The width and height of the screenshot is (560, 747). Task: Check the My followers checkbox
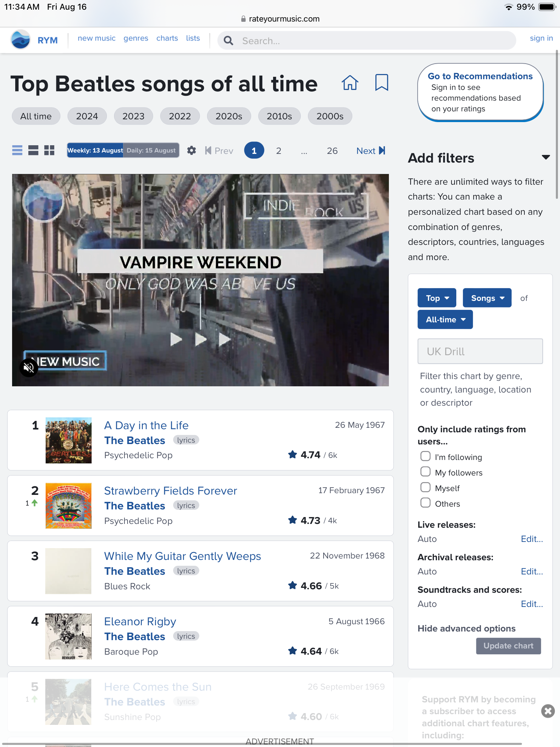(426, 472)
